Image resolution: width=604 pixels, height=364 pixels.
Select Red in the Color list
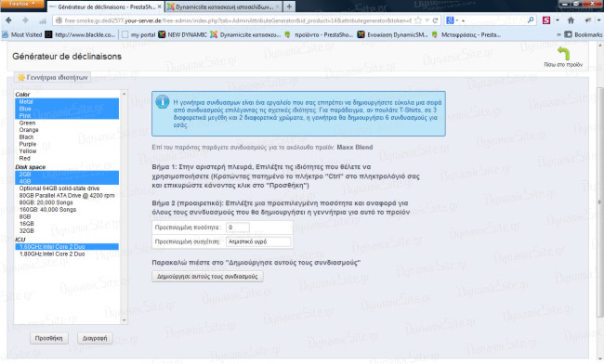(67, 158)
